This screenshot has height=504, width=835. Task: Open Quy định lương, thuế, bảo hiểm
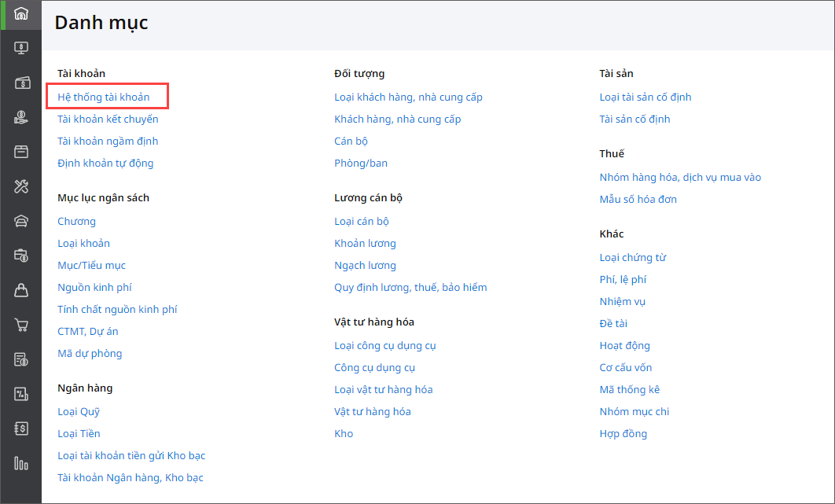coord(410,287)
